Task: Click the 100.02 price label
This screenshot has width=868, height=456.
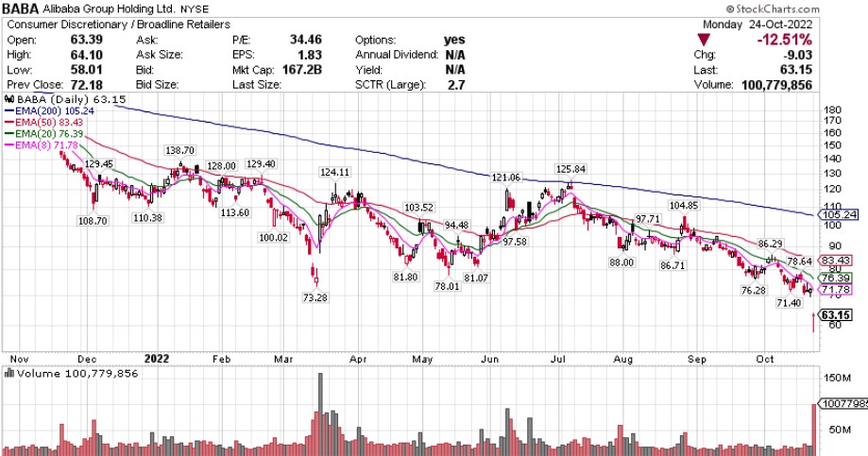Action: [274, 238]
